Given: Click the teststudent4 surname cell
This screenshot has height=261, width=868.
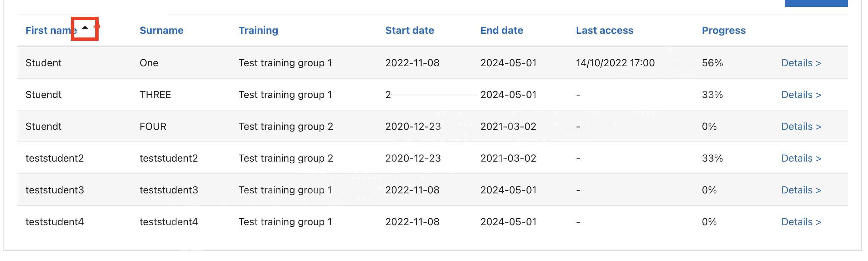Looking at the screenshot, I should [x=168, y=222].
